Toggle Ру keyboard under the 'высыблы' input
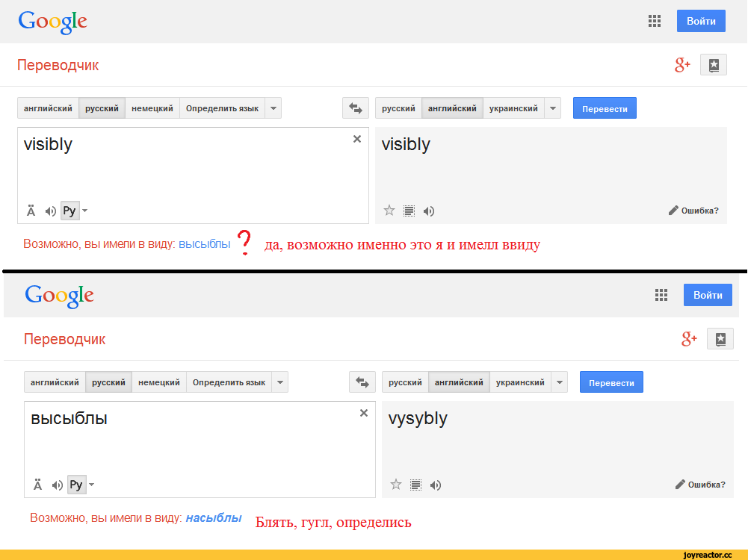Image resolution: width=748 pixels, height=560 pixels. point(75,485)
